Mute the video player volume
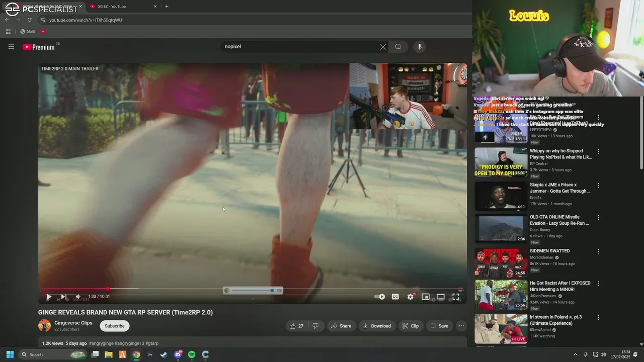Viewport: 644px width, 362px height. pyautogui.click(x=77, y=297)
